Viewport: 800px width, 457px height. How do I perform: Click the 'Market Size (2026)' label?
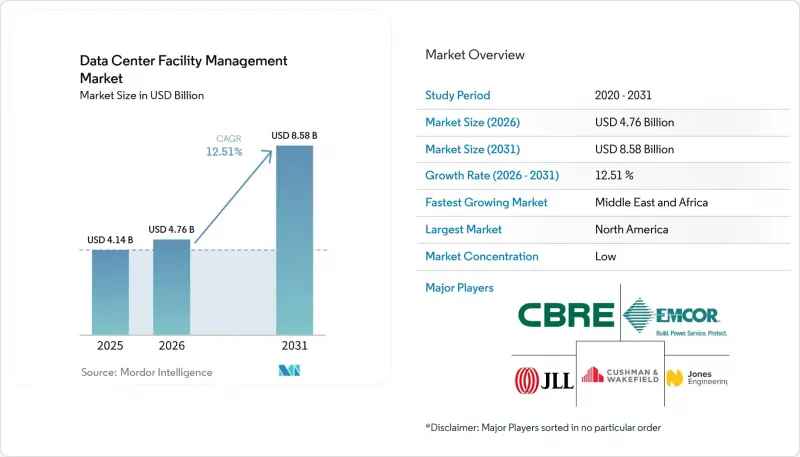[x=472, y=122]
